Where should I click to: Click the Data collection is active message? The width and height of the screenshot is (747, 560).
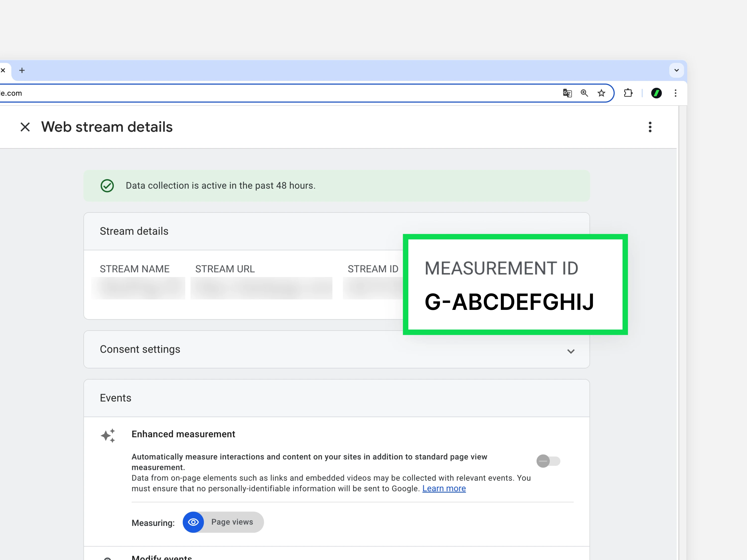pos(221,186)
